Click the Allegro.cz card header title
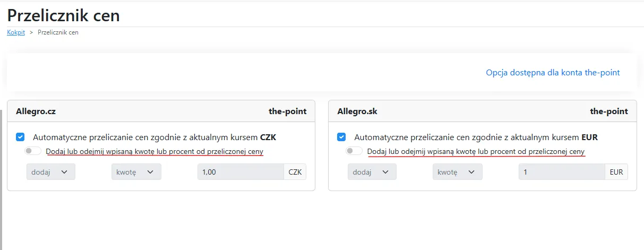 pyautogui.click(x=36, y=111)
